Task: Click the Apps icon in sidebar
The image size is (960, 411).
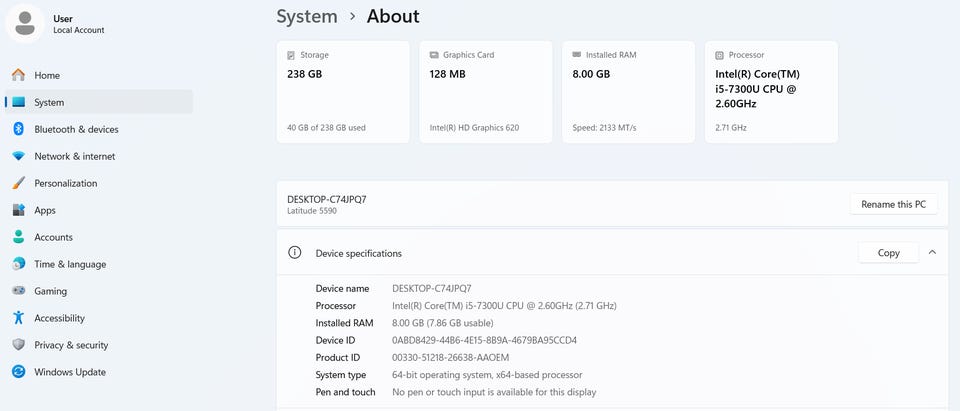Action: click(18, 210)
